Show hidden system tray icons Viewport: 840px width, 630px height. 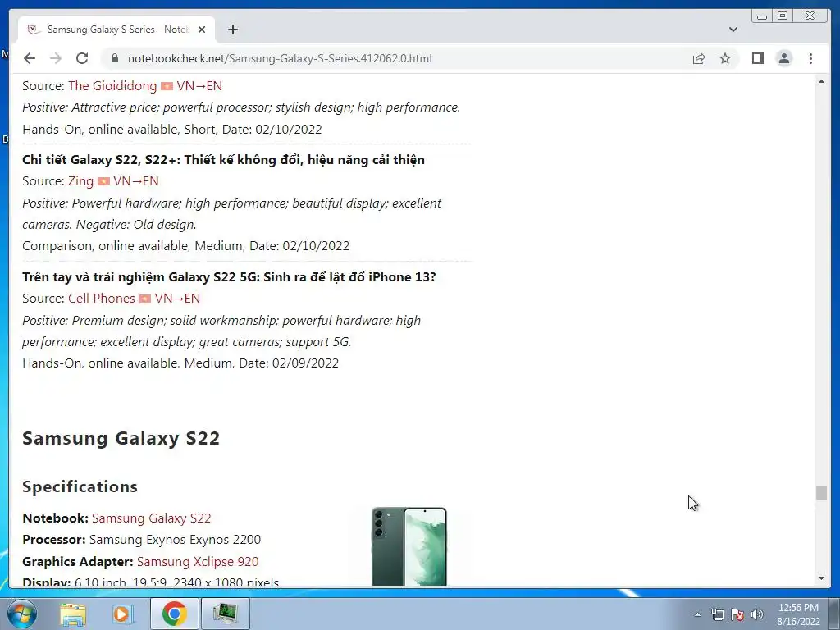coord(697,614)
